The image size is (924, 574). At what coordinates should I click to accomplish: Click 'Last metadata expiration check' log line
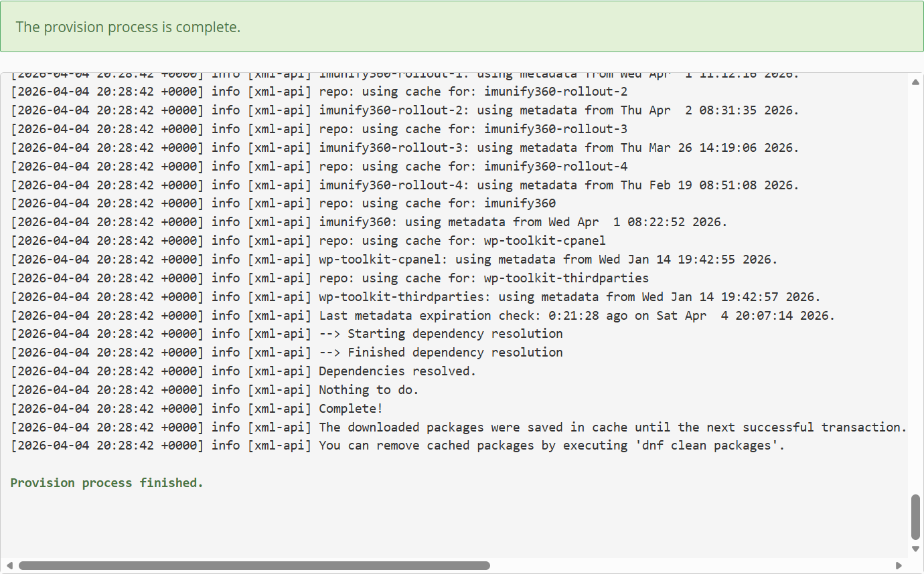(x=576, y=315)
